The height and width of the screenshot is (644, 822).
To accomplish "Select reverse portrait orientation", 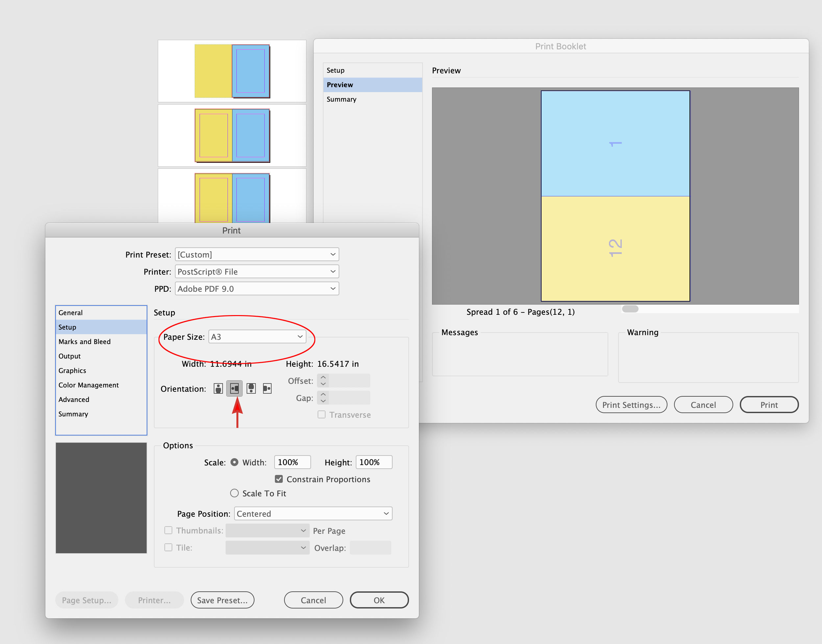I will tap(251, 388).
